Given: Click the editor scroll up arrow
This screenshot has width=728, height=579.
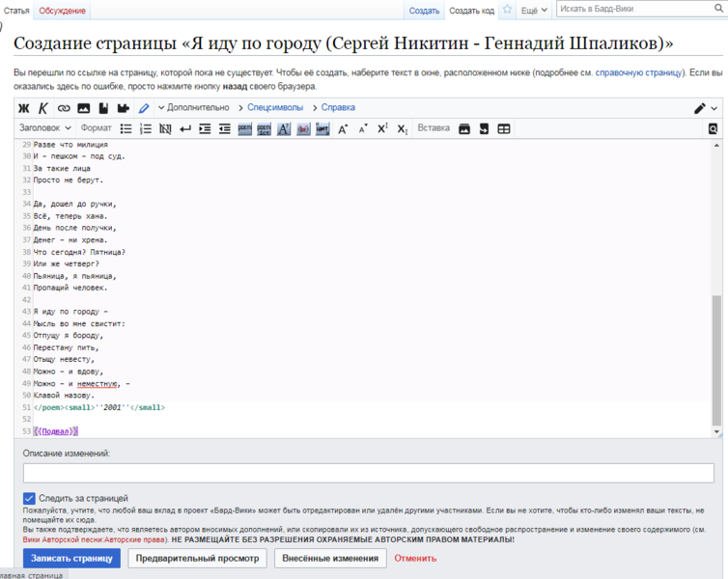Looking at the screenshot, I should [x=716, y=145].
